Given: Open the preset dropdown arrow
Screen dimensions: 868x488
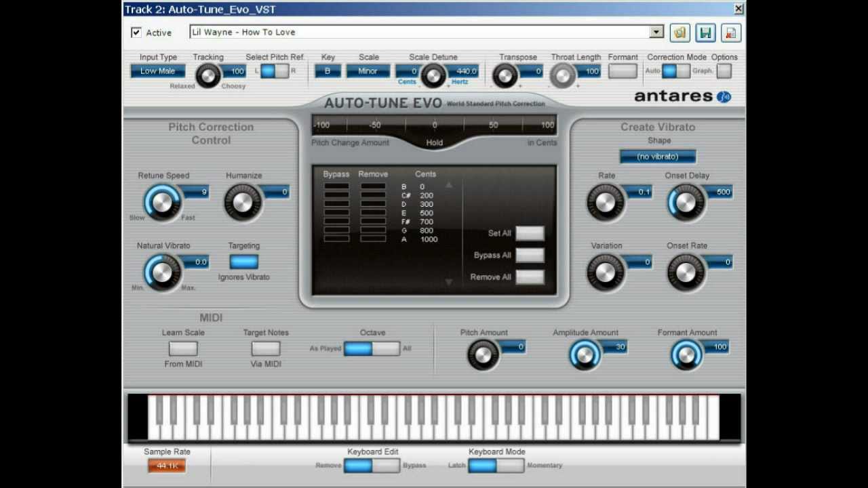Looking at the screenshot, I should (656, 32).
